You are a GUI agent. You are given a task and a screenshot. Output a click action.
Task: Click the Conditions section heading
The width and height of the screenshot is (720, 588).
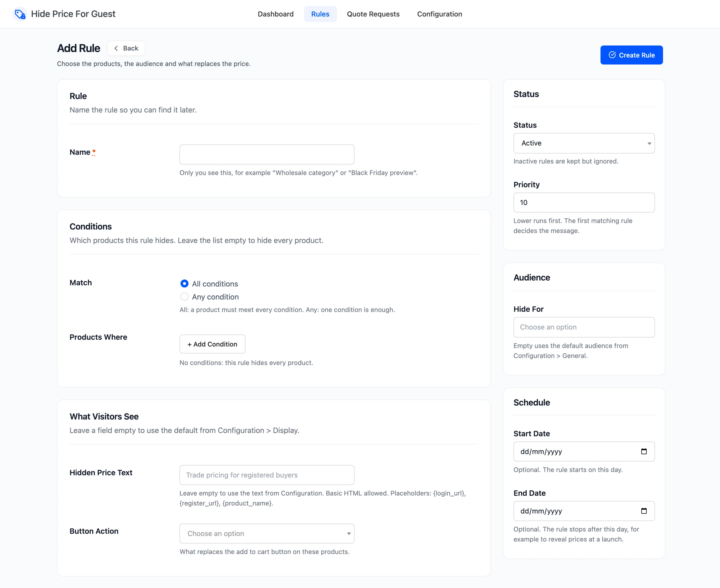pos(90,226)
